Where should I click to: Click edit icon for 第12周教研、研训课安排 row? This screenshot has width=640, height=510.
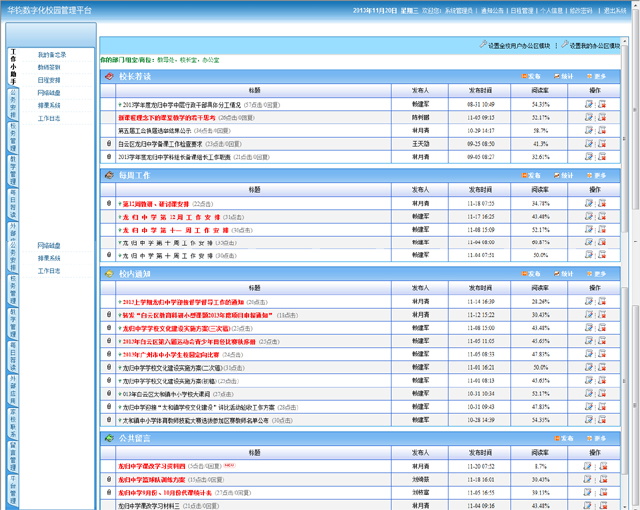coord(588,203)
